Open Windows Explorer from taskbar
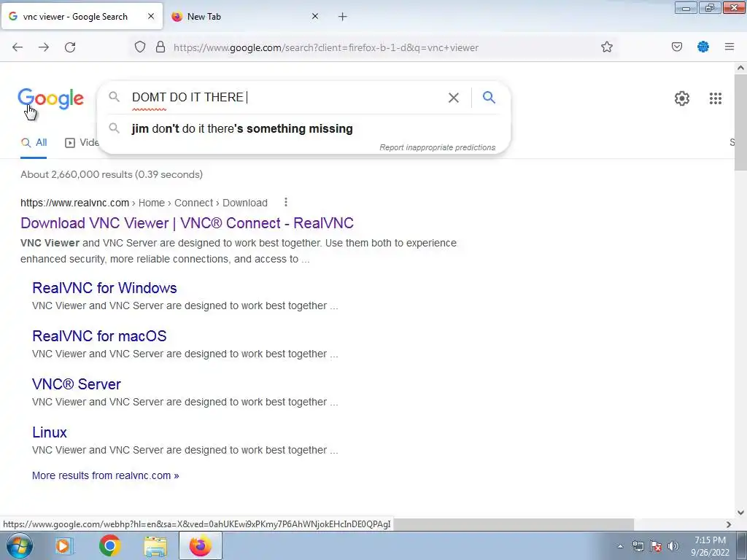This screenshot has width=747, height=560. pyautogui.click(x=155, y=545)
